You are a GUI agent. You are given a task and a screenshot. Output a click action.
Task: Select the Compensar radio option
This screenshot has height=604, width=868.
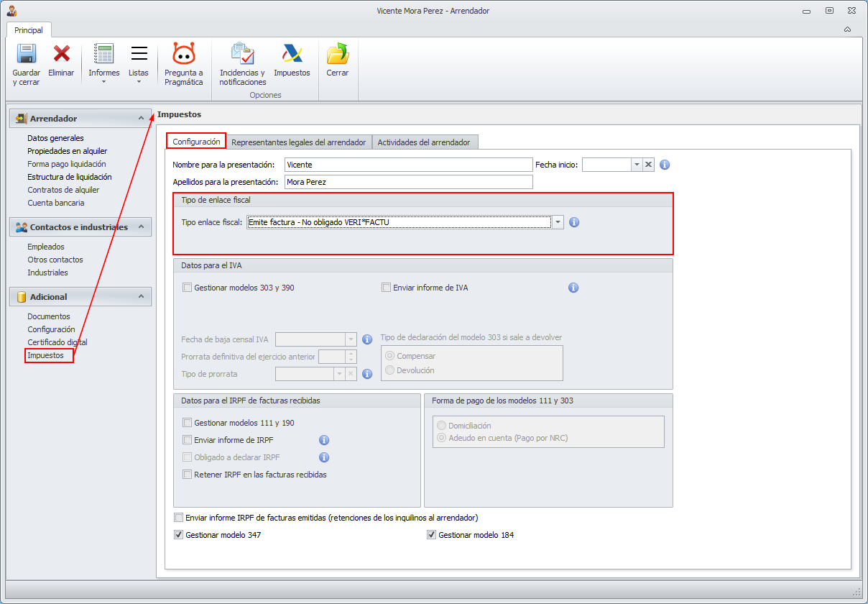coord(390,356)
